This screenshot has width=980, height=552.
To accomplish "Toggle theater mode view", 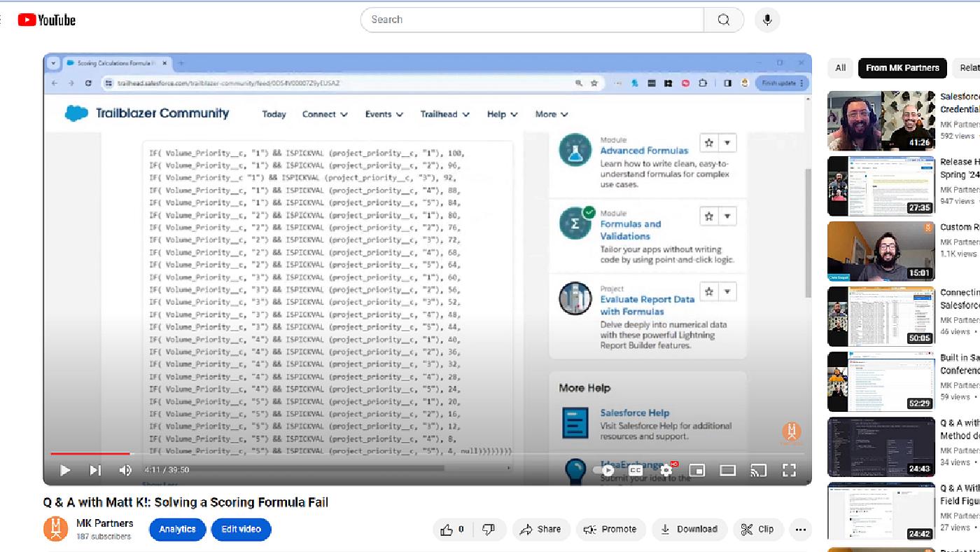I will click(728, 470).
